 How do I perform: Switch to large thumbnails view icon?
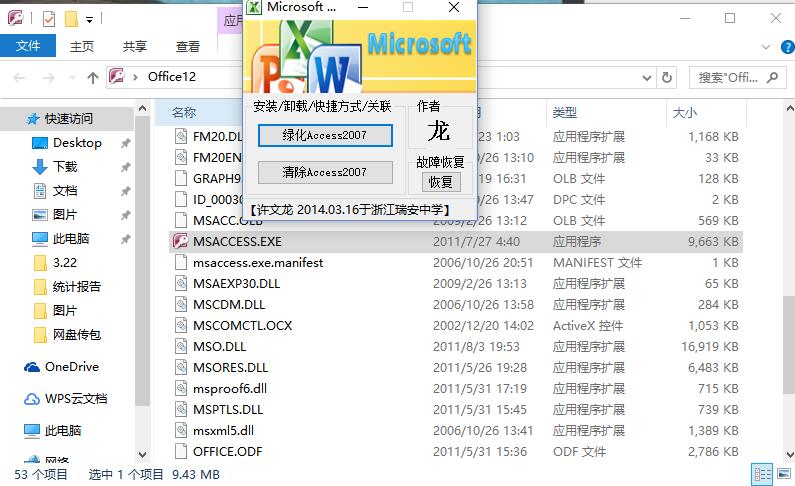click(x=784, y=475)
